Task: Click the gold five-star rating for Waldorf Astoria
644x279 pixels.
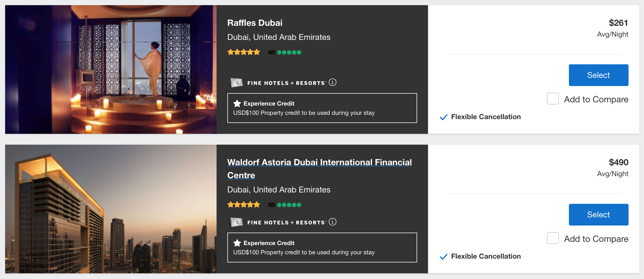Action: coord(244,205)
